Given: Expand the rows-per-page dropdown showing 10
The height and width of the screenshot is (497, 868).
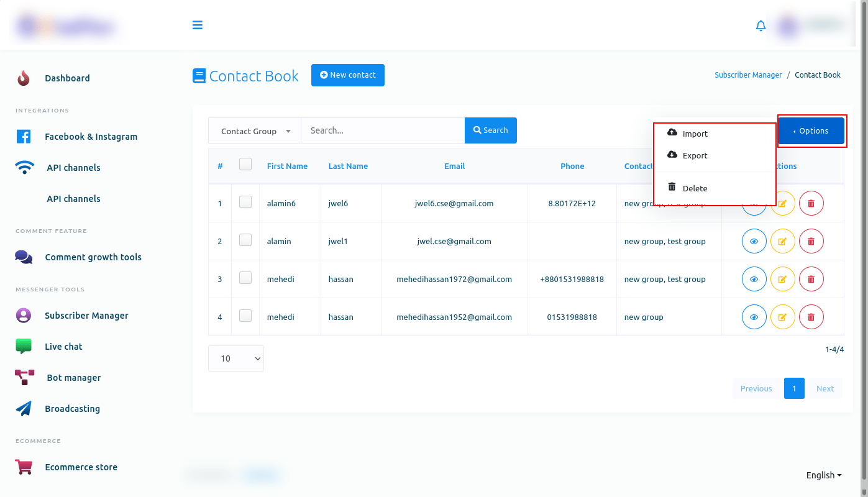Looking at the screenshot, I should click(x=235, y=358).
